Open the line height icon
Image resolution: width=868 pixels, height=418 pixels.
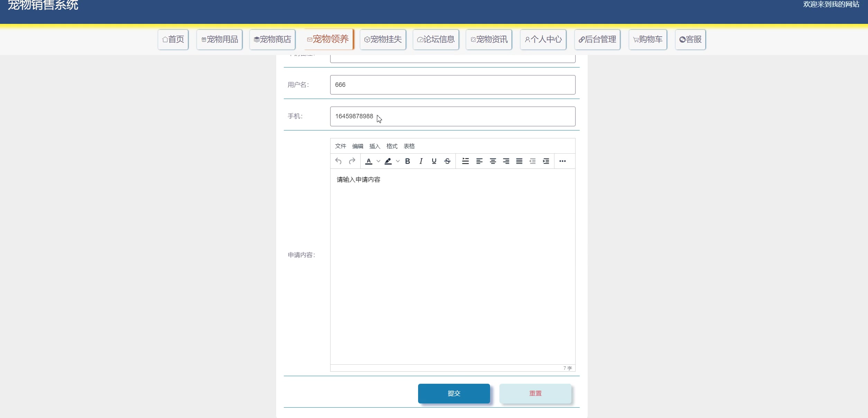pyautogui.click(x=465, y=161)
